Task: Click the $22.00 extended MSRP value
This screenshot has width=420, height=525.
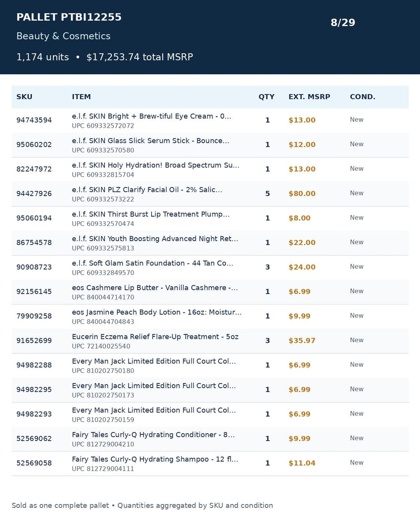Action: coord(302,243)
